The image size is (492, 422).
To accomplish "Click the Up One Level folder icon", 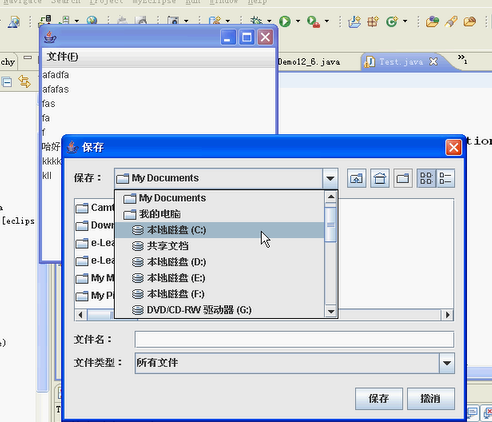I will pyautogui.click(x=356, y=178).
